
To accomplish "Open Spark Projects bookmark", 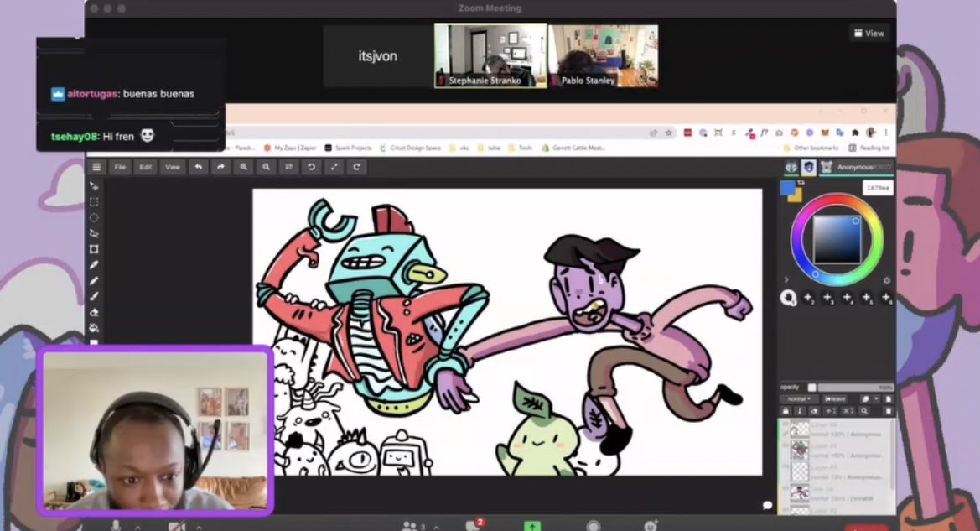I will pos(348,148).
